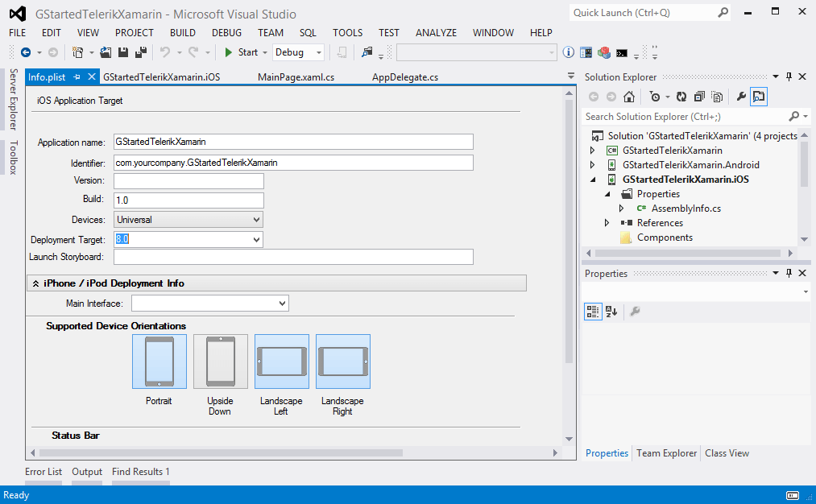Click the Navigate Backward arrow icon

tap(26, 52)
